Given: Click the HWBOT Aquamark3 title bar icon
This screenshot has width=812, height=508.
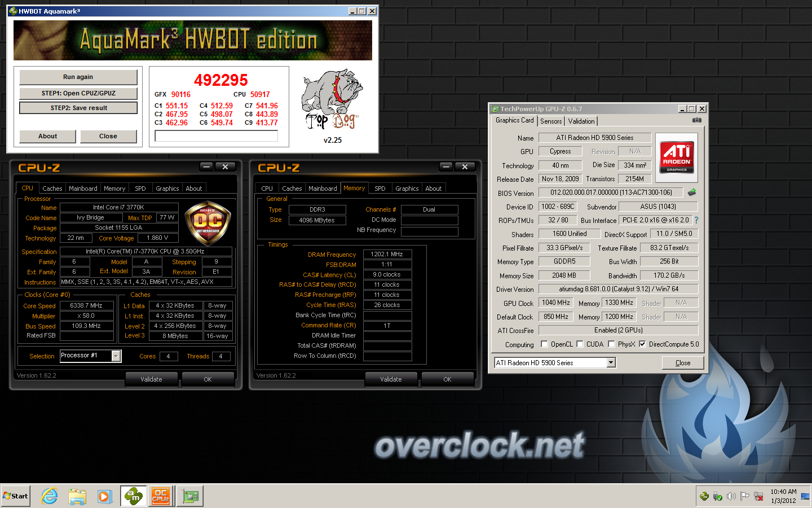Looking at the screenshot, I should (13, 11).
